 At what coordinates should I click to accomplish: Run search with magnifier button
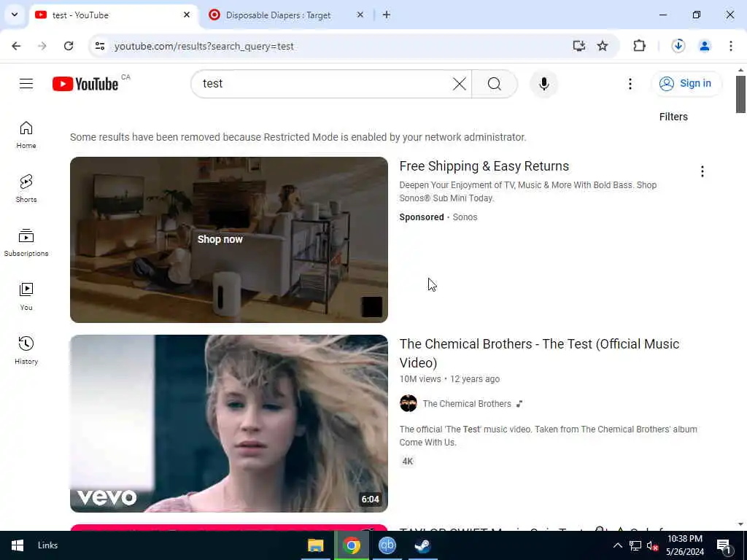click(495, 84)
